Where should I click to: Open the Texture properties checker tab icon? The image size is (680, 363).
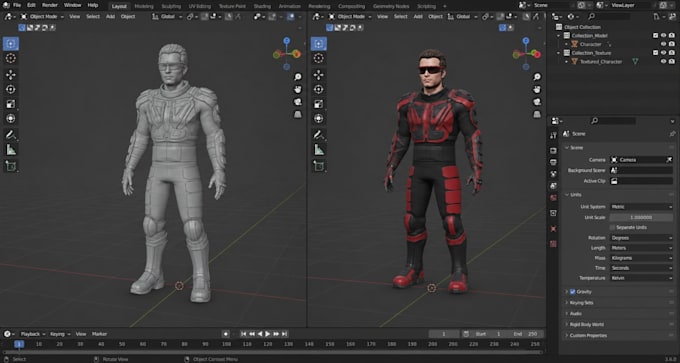click(553, 244)
